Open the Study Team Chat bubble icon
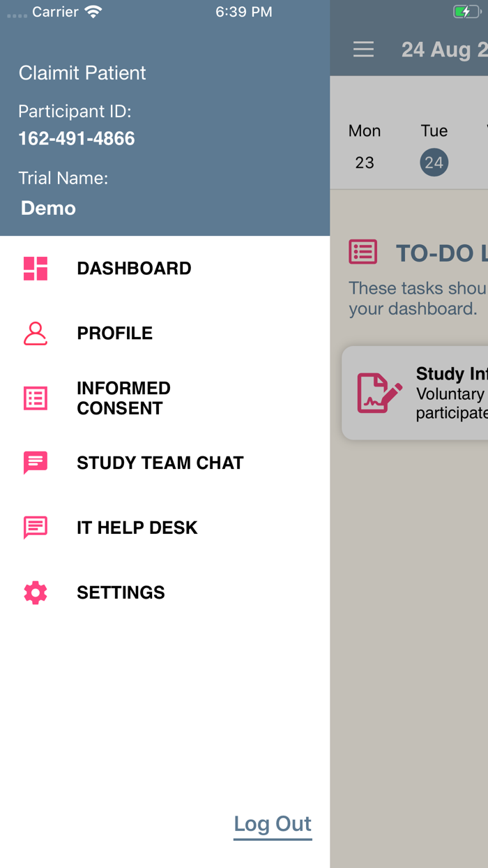 click(x=34, y=463)
